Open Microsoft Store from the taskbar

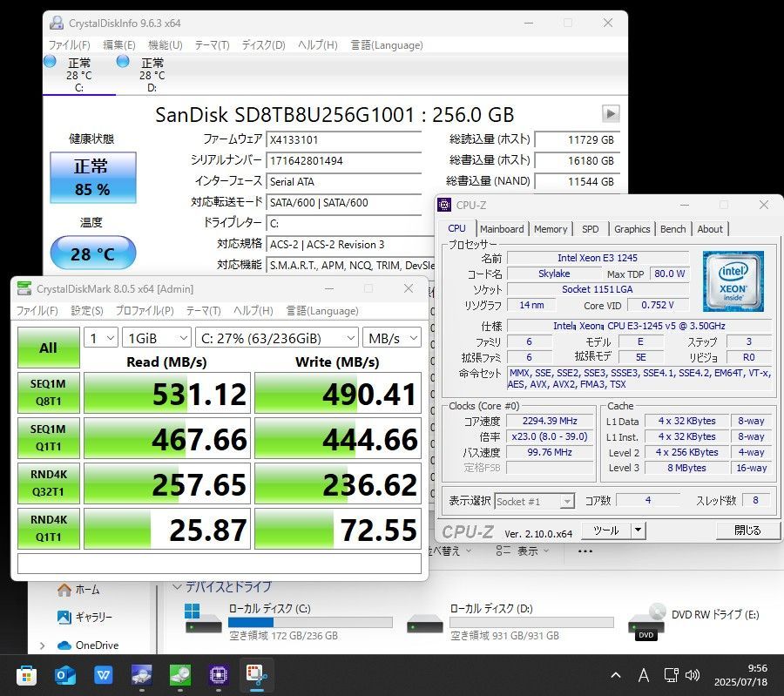[27, 674]
